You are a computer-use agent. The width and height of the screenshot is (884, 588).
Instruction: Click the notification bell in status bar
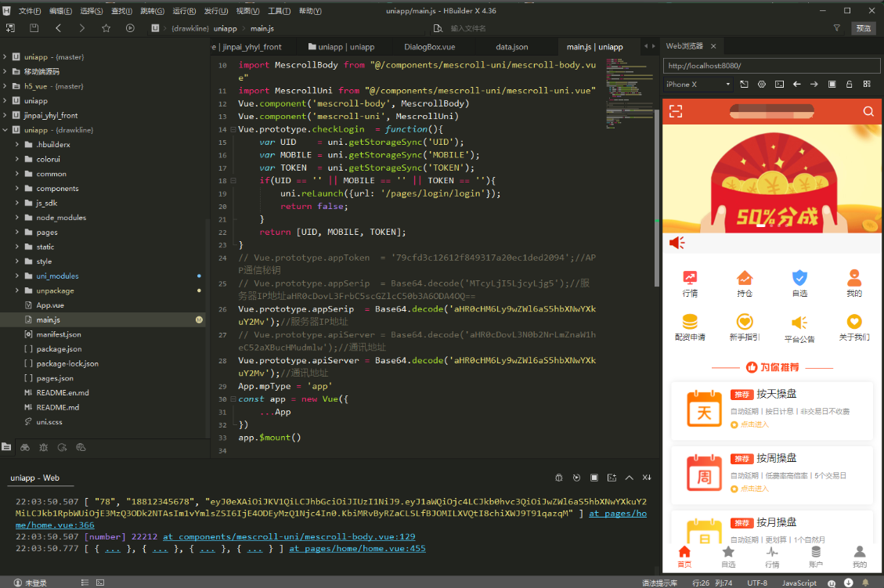[865, 583]
